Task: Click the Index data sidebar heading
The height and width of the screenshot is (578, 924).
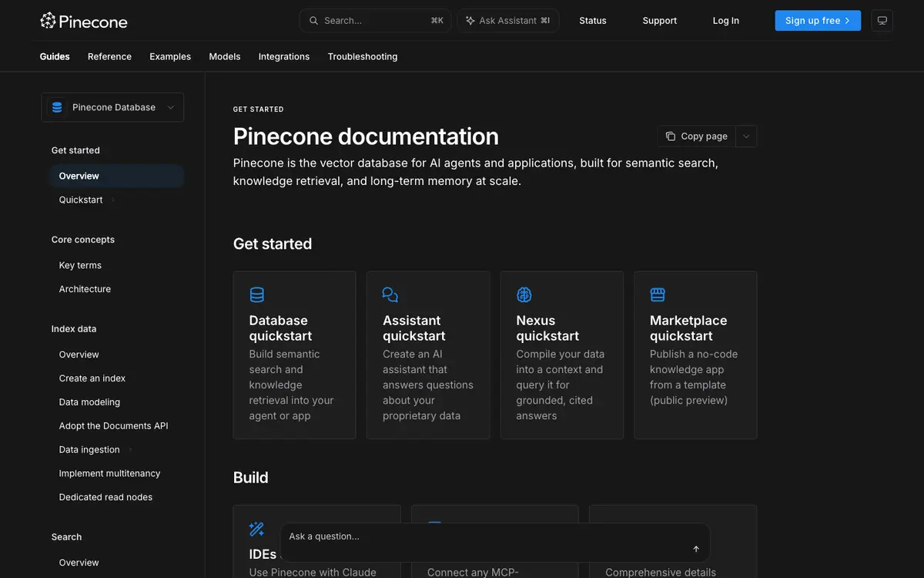Action: 74,329
